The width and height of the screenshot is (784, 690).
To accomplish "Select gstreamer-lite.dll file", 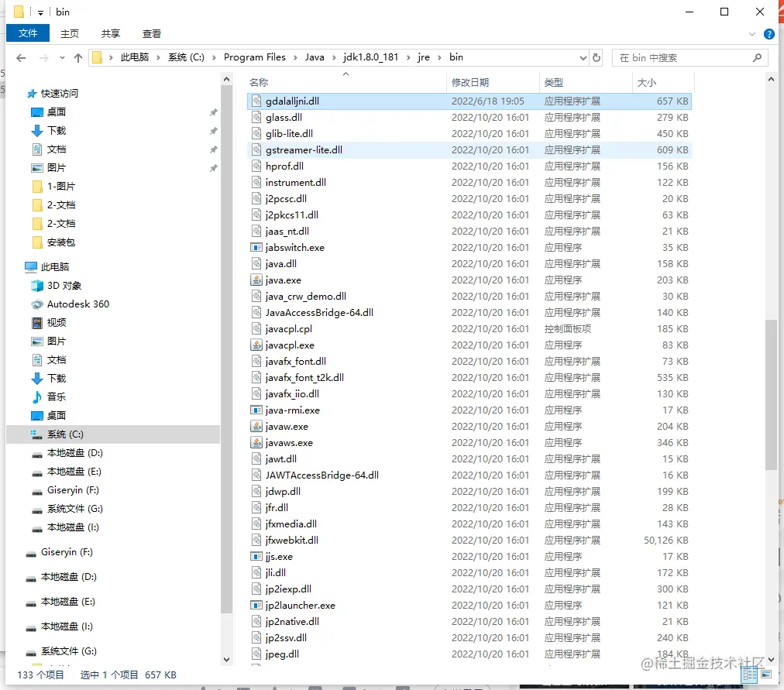I will [304, 150].
